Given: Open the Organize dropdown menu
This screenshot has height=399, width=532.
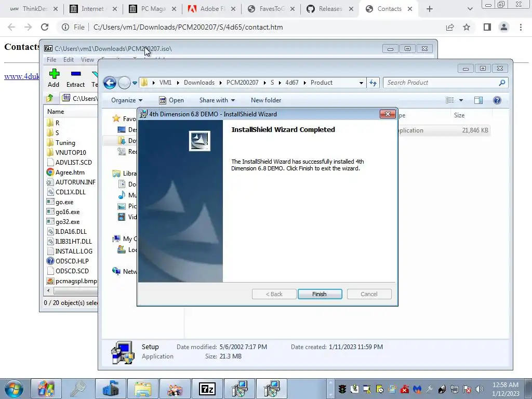Looking at the screenshot, I should pyautogui.click(x=127, y=100).
